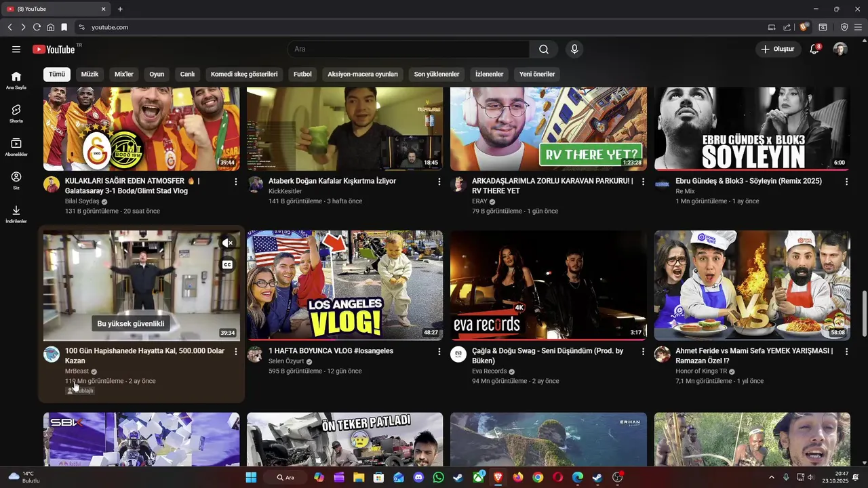Select the Yeni öneriler chip
868x488 pixels.
click(537, 74)
